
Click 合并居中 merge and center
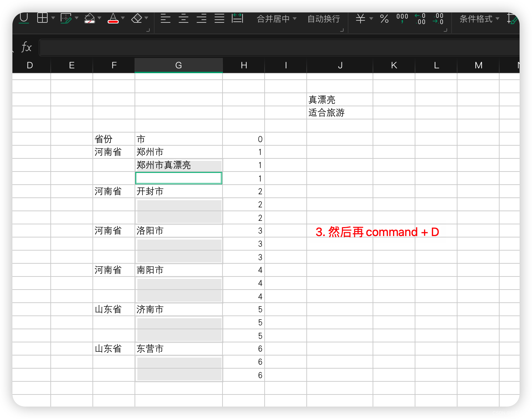pyautogui.click(x=273, y=19)
